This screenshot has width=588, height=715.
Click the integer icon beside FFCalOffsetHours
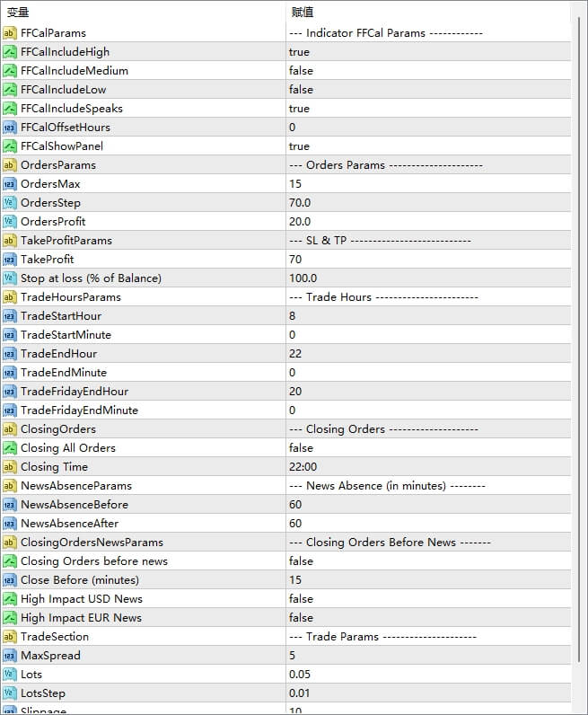(x=9, y=128)
